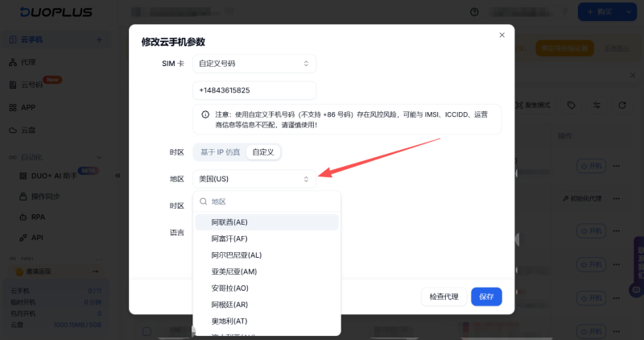Go to the APP sidebar item

(27, 107)
